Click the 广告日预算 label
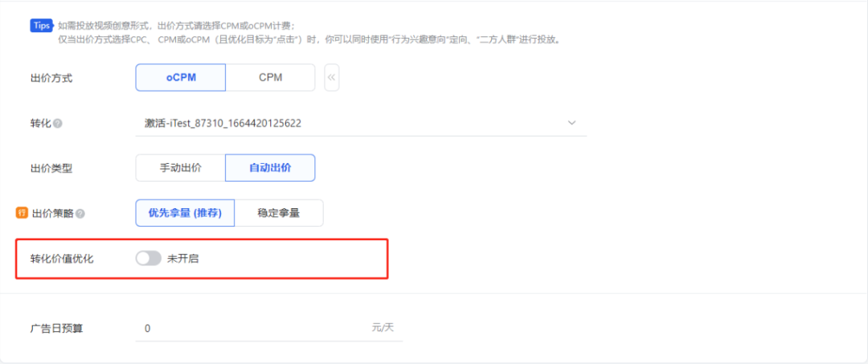 56,328
